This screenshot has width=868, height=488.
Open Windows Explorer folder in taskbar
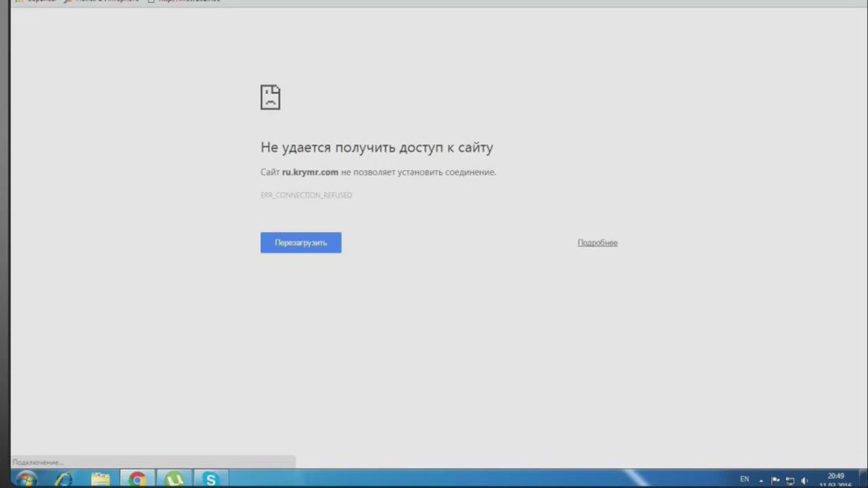(x=101, y=479)
